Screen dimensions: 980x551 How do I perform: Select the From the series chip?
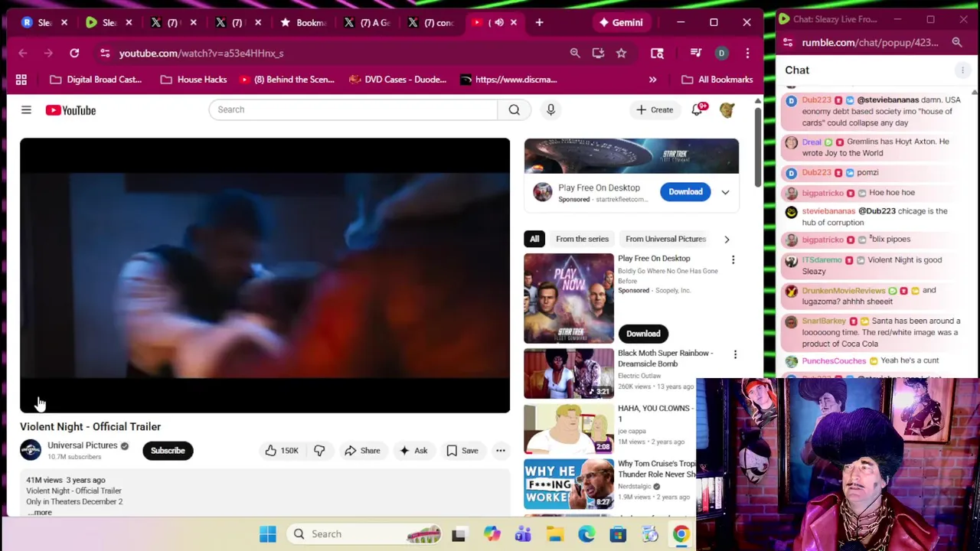coord(582,240)
